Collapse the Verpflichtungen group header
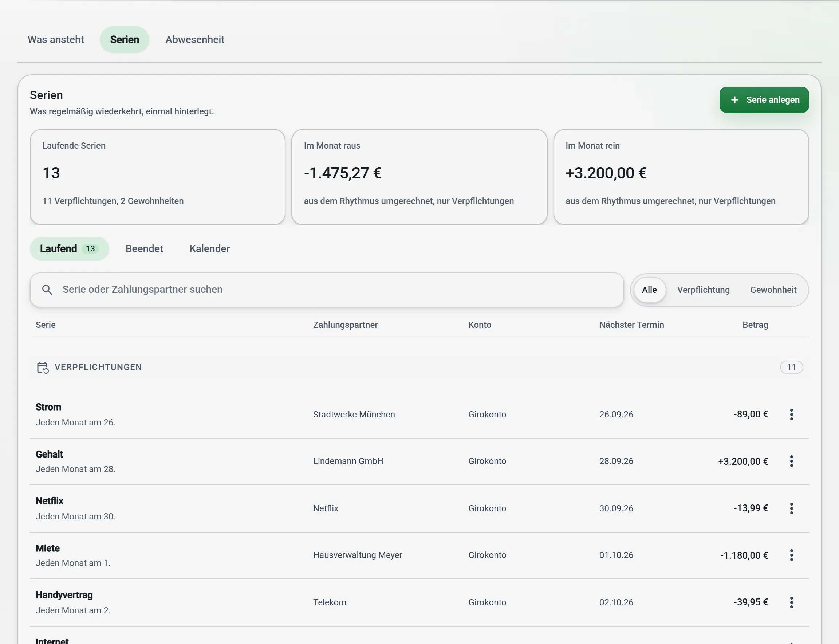Screen dimensions: 839x644 click(x=419, y=367)
